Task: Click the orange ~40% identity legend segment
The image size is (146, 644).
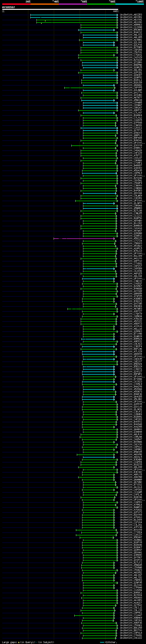Action: [45, 4]
